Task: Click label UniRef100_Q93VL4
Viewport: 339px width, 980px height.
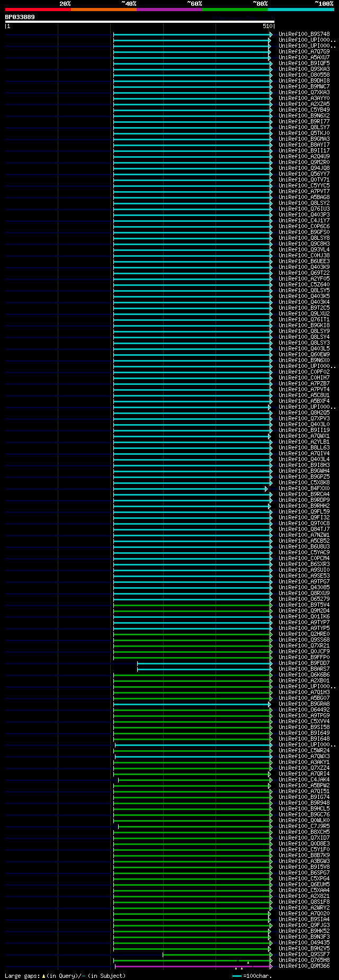Action: (304, 250)
